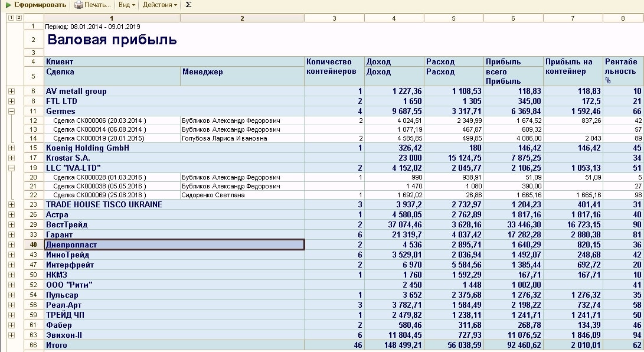
Task: Select column 4 header
Action: click(x=394, y=18)
